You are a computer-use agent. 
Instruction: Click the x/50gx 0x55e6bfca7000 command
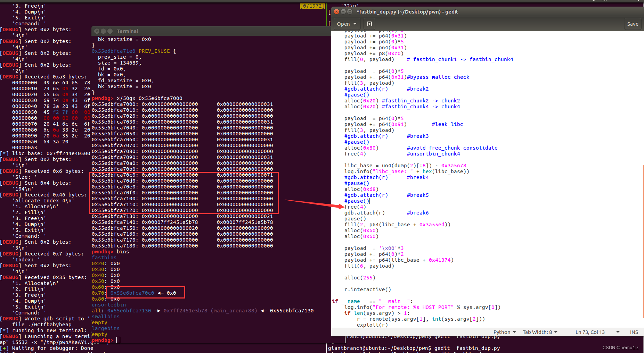pyautogui.click(x=149, y=98)
